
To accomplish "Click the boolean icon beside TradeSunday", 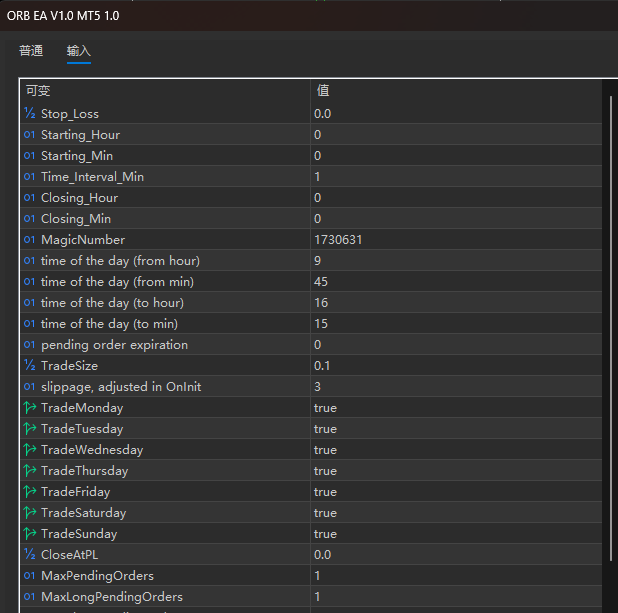I will pos(30,533).
